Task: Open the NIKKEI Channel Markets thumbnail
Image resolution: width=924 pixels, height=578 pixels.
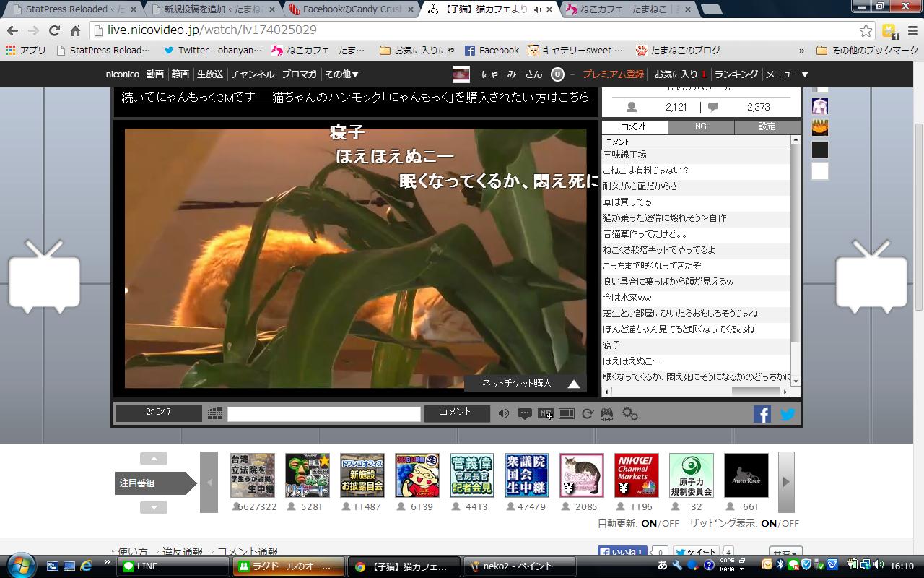Action: pyautogui.click(x=637, y=475)
